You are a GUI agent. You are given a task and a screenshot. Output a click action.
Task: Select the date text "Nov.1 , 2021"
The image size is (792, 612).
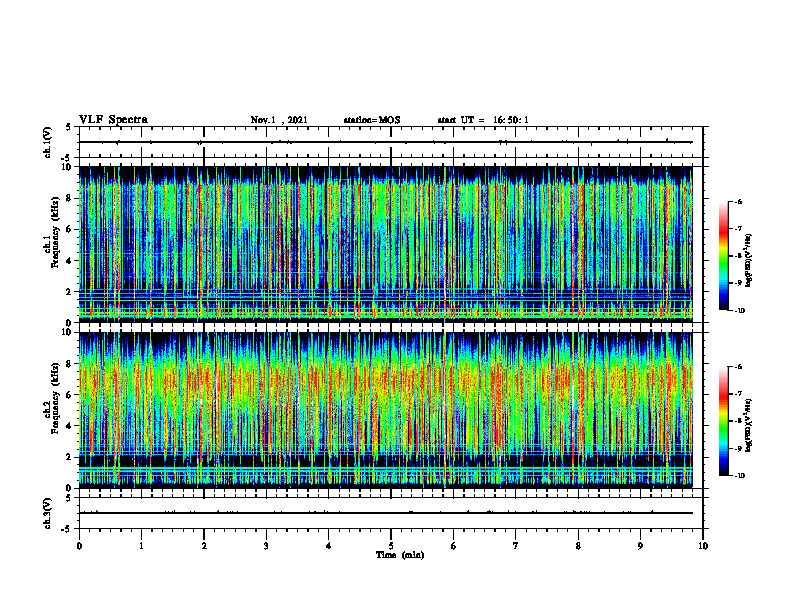point(279,120)
